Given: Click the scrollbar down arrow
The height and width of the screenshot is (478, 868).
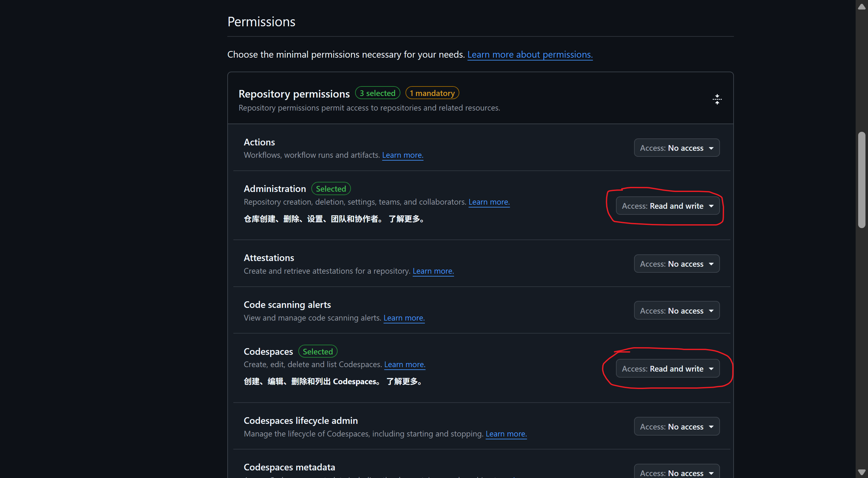Looking at the screenshot, I should (x=861, y=472).
